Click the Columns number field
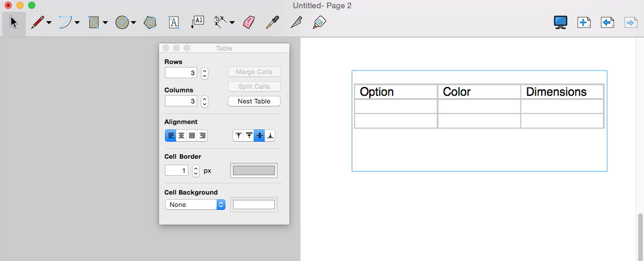This screenshot has height=261, width=644. [x=181, y=101]
